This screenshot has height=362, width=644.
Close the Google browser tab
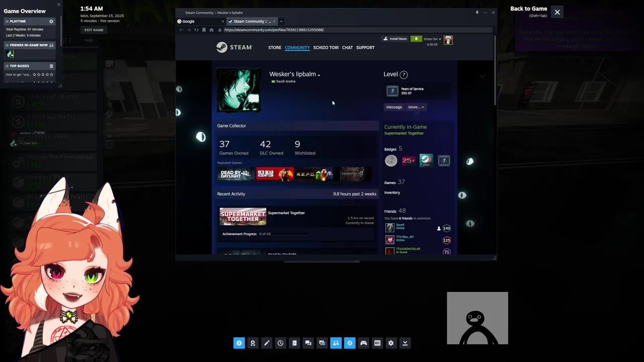point(223,21)
